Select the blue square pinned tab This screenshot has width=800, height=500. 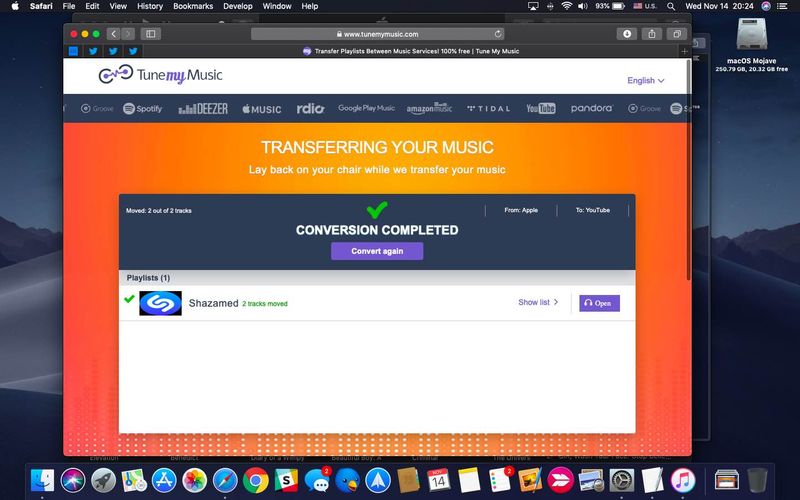point(73,51)
